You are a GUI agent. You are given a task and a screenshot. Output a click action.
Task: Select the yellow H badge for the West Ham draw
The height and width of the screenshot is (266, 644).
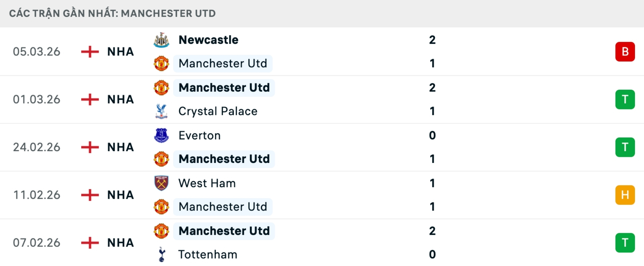[625, 195]
